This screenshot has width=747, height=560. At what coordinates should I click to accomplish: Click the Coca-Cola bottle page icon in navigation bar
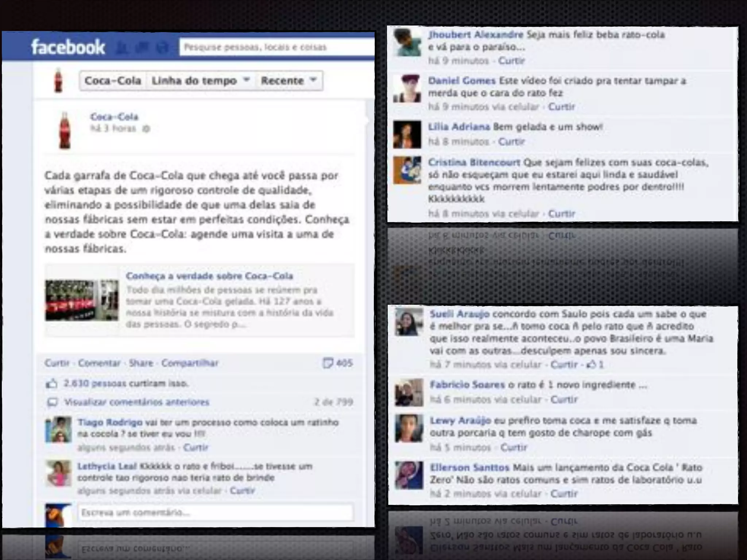pos(58,81)
